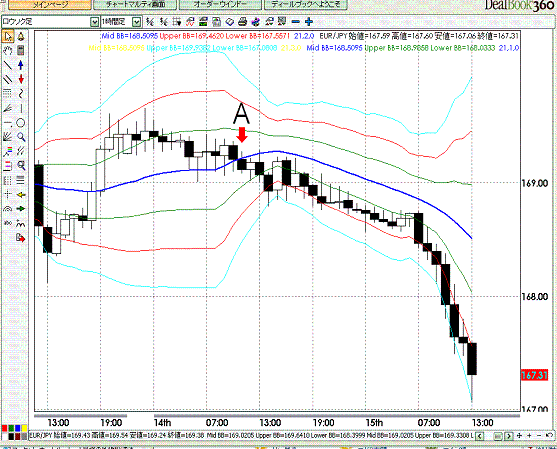Choose the red down arrow marker tool

click(21, 79)
